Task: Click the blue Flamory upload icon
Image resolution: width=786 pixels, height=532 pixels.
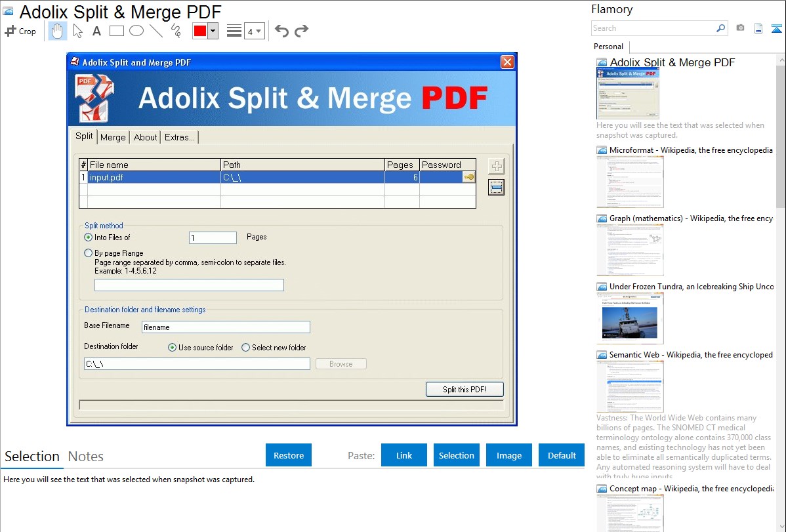Action: [x=776, y=28]
